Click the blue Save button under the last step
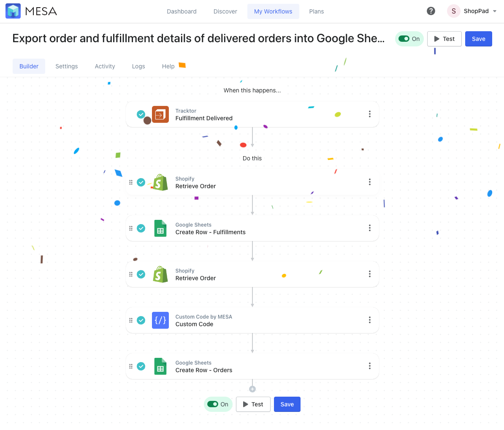This screenshot has height=430, width=504. pos(287,404)
